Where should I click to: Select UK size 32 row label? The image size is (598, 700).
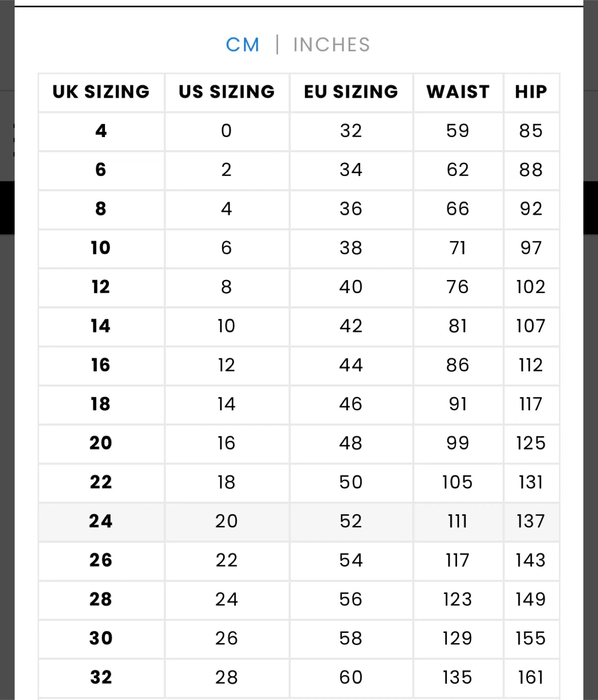coord(101,677)
